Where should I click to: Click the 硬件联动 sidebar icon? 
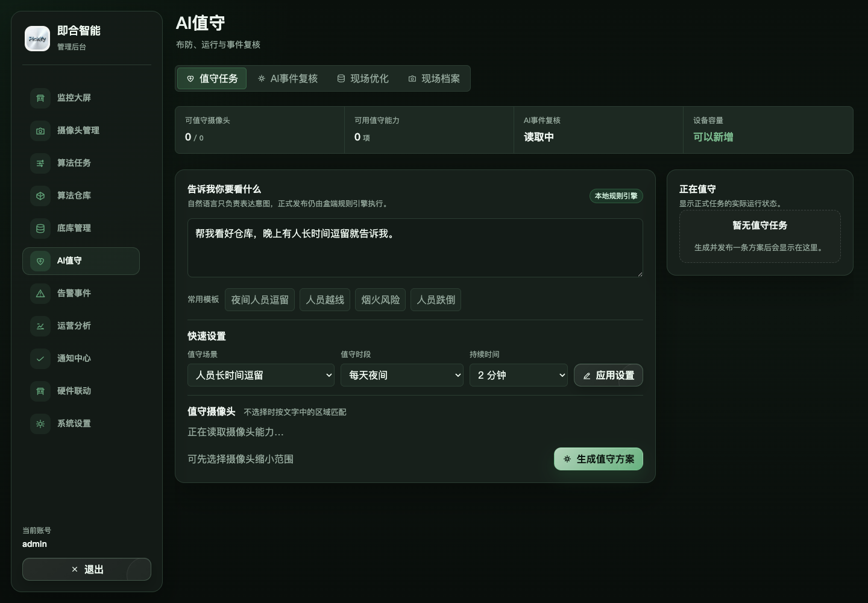pyautogui.click(x=40, y=391)
